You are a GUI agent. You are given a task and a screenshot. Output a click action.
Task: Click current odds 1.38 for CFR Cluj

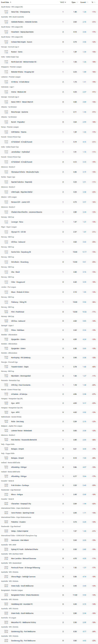pyautogui.click(x=84, y=385)
